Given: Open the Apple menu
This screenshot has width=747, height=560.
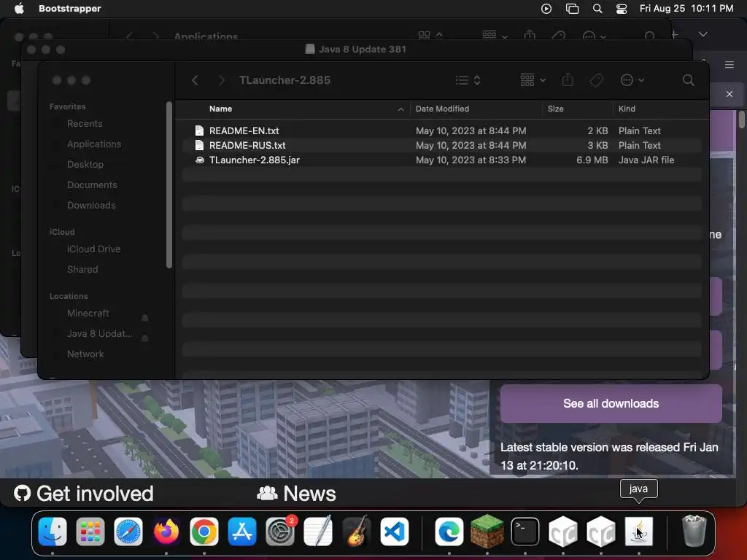Looking at the screenshot, I should (x=19, y=8).
